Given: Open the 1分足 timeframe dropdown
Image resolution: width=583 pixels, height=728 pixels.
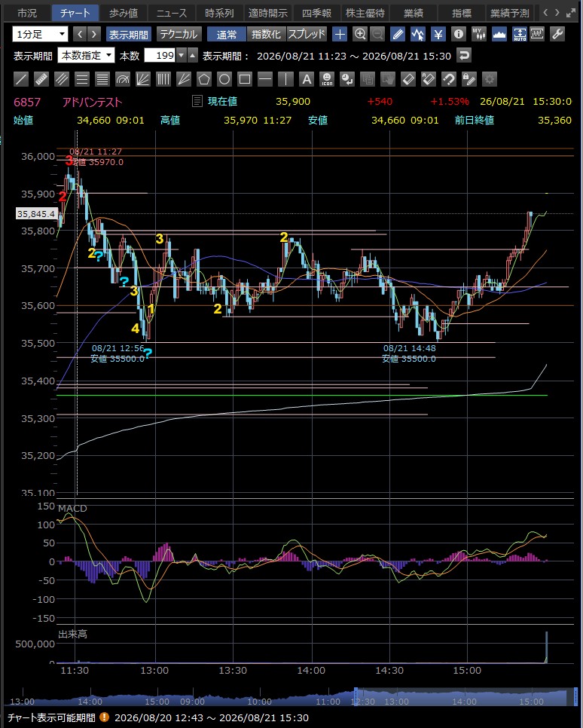Looking at the screenshot, I should coord(41,35).
